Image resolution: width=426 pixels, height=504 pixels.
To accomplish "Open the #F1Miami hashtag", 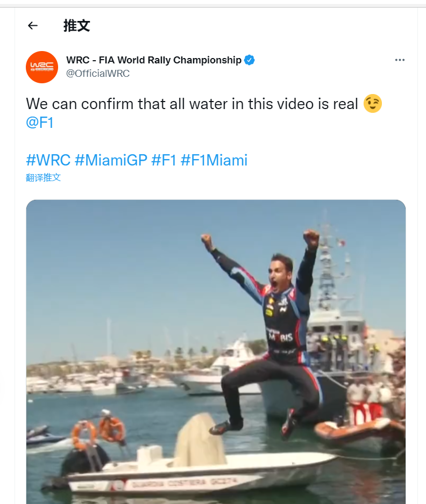I will coord(214,160).
